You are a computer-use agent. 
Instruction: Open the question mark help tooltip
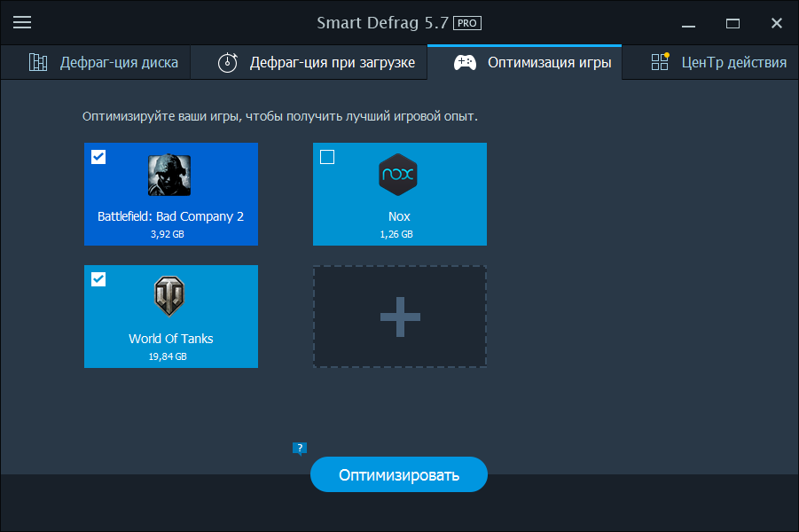tap(300, 449)
